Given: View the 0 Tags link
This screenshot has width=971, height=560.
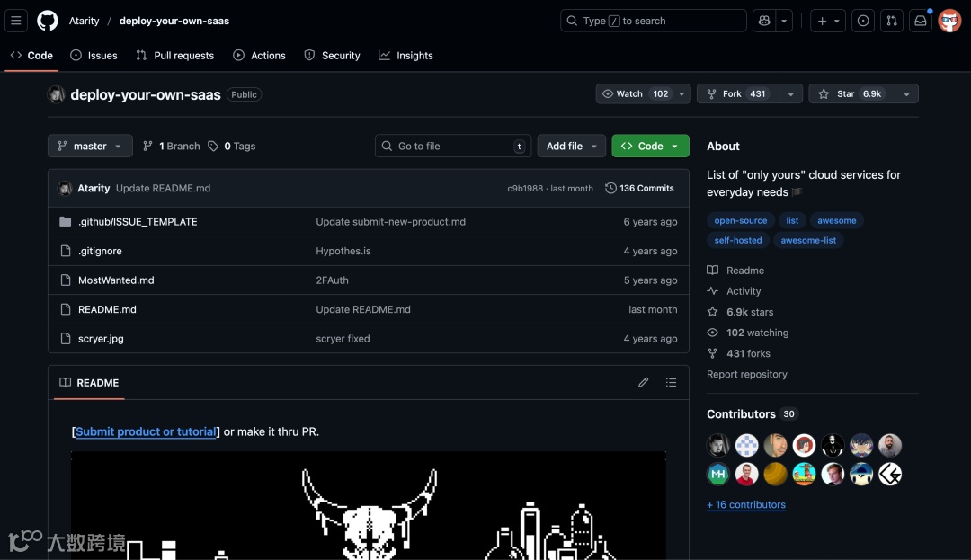Looking at the screenshot, I should point(232,146).
